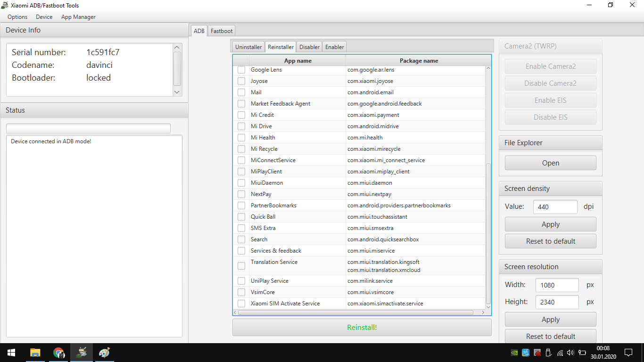Image resolution: width=644 pixels, height=362 pixels.
Task: Click Open in File Explorer panel
Action: point(550,163)
